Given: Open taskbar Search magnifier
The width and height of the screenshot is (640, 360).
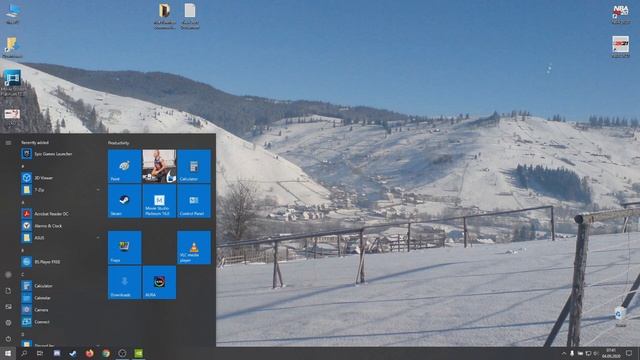Looking at the screenshot, I should 24,353.
